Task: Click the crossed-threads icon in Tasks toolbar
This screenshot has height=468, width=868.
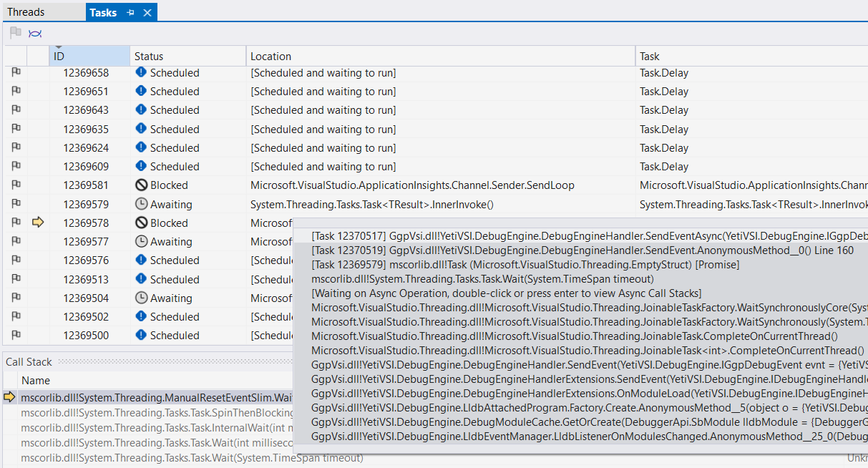Action: point(35,33)
